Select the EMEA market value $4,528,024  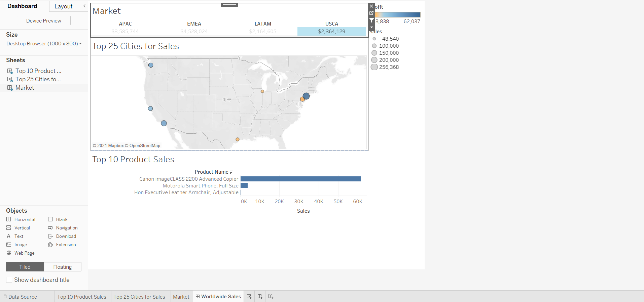194,32
